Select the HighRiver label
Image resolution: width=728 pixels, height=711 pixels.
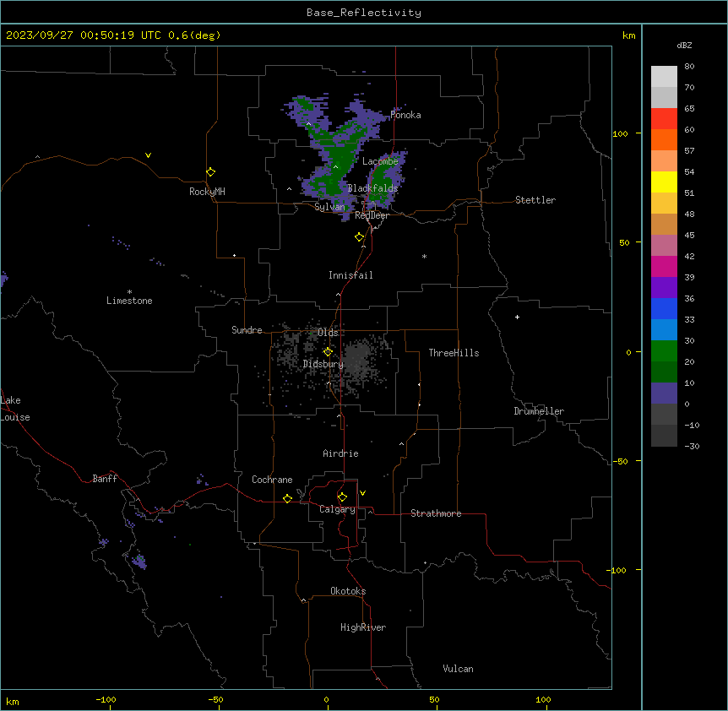363,627
